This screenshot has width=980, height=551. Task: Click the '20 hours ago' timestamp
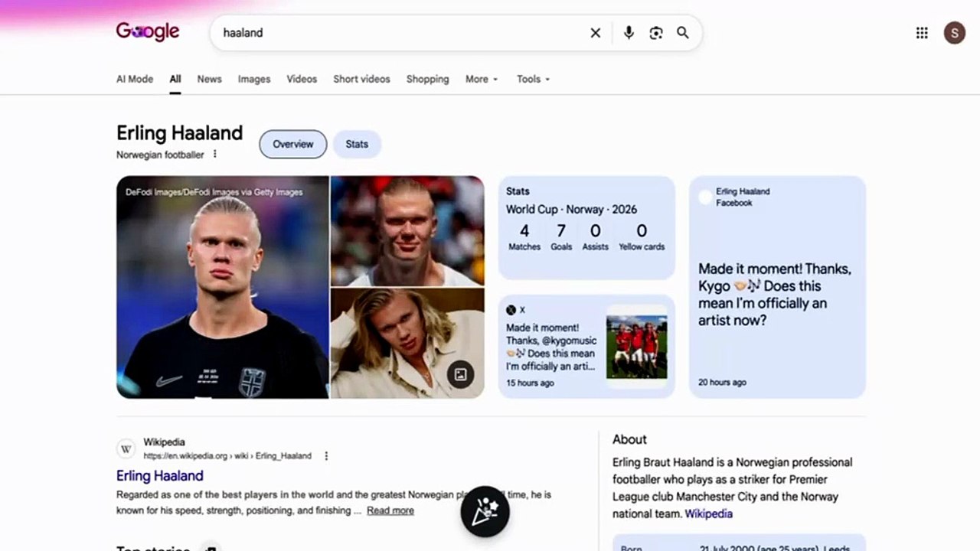(722, 382)
